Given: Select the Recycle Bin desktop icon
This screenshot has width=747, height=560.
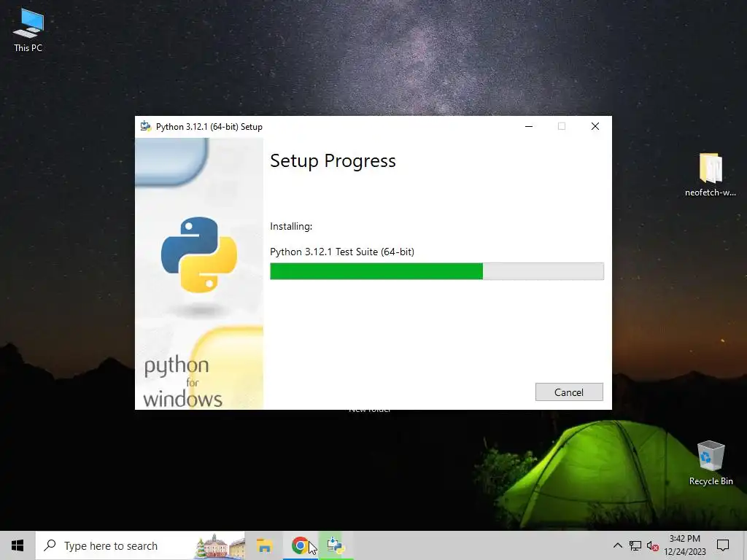Looking at the screenshot, I should pos(711,463).
